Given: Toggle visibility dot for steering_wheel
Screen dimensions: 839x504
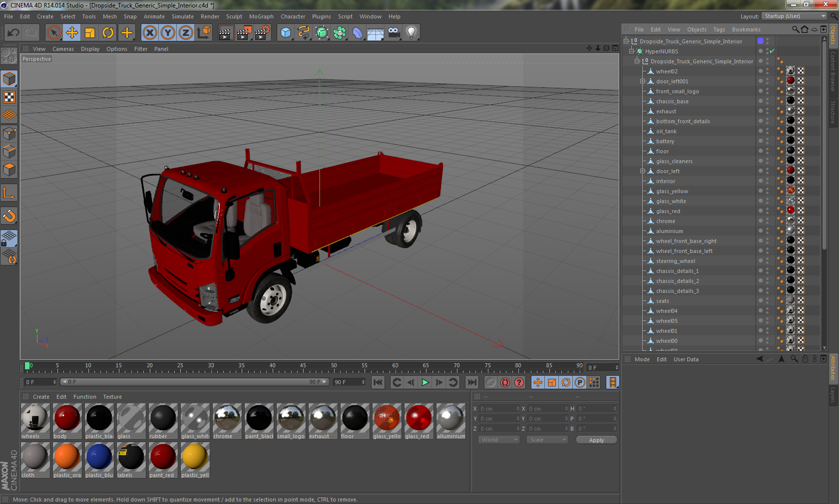Looking at the screenshot, I should tap(761, 260).
